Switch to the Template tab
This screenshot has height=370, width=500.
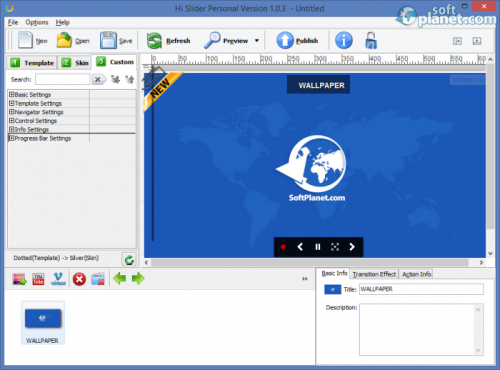point(32,63)
